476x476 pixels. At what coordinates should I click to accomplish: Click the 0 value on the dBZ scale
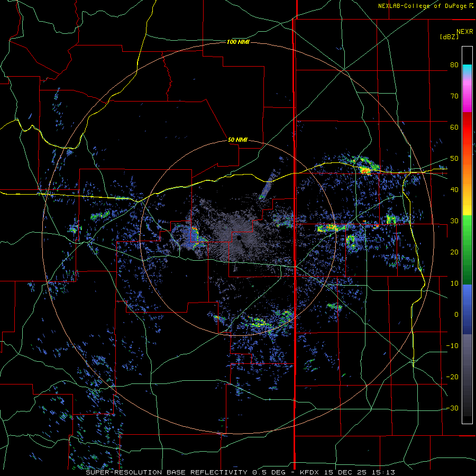click(456, 315)
